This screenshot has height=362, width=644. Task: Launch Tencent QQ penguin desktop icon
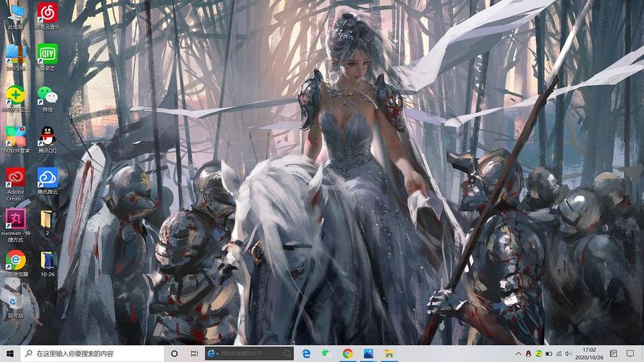[x=48, y=136]
